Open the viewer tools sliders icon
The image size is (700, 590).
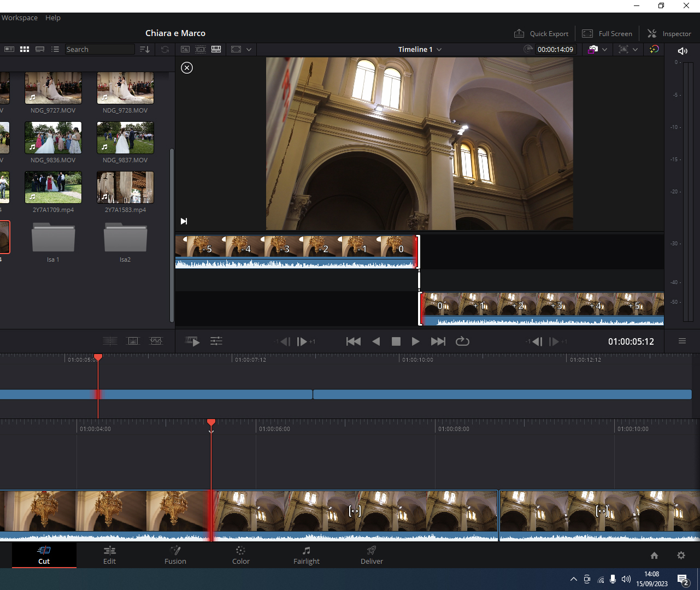[216, 341]
